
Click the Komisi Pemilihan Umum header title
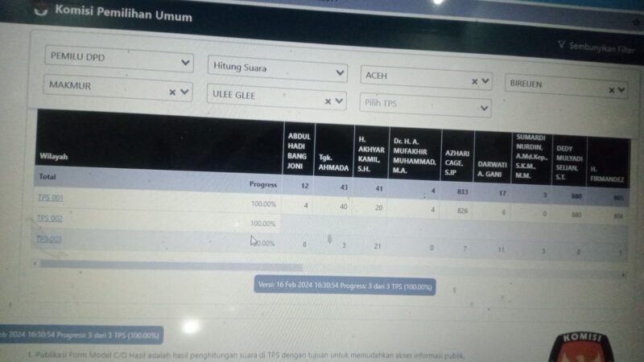point(124,13)
